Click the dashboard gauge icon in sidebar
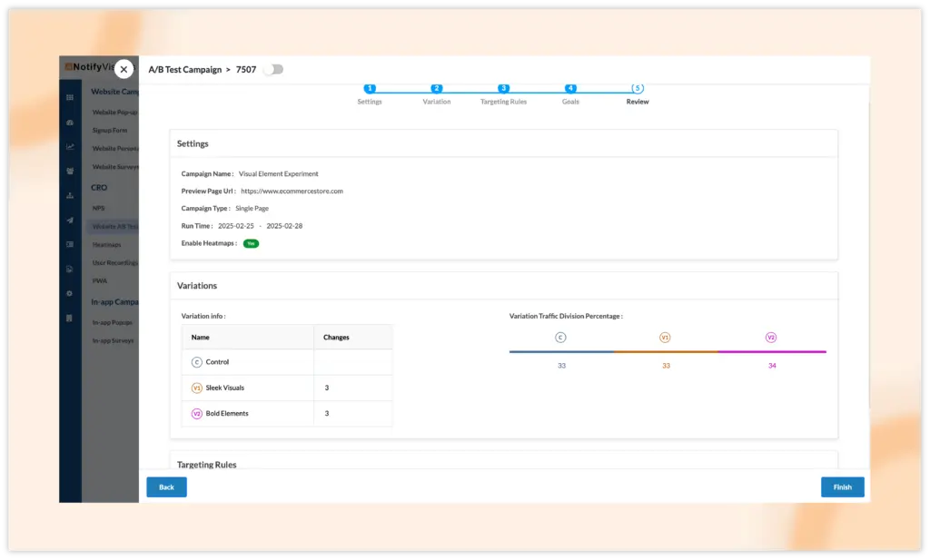This screenshot has width=930, height=560. point(70,122)
